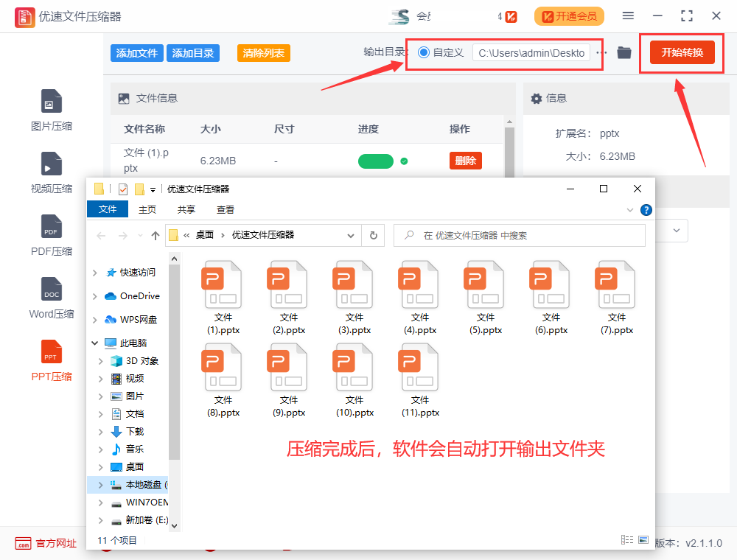Screen dimensions: 737x560
Task: Expand the OneDrive tree node
Action: 95,296
